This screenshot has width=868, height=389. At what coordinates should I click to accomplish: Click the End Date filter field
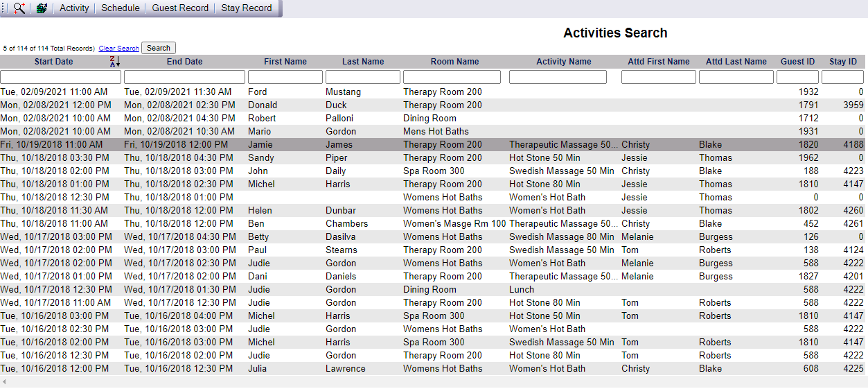click(x=185, y=77)
